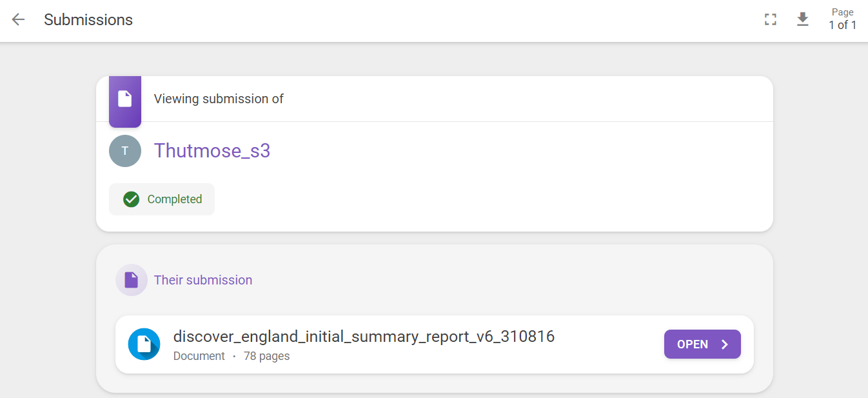Click the Submissions page title

88,20
